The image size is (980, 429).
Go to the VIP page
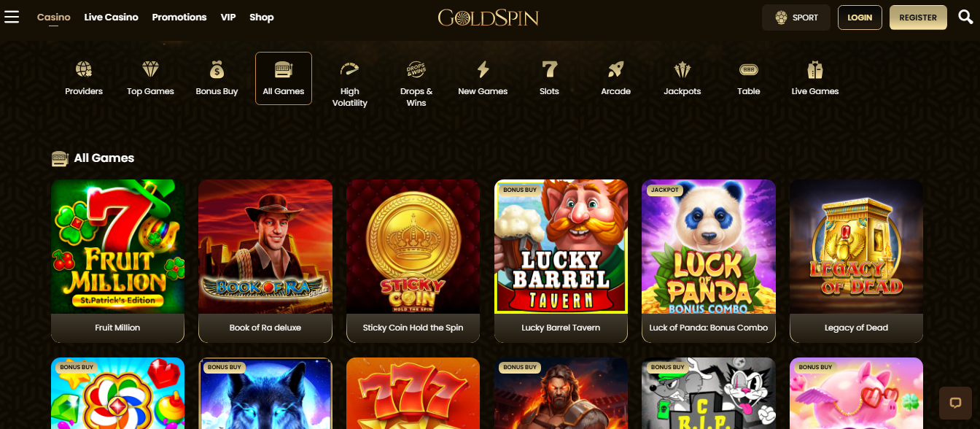228,17
